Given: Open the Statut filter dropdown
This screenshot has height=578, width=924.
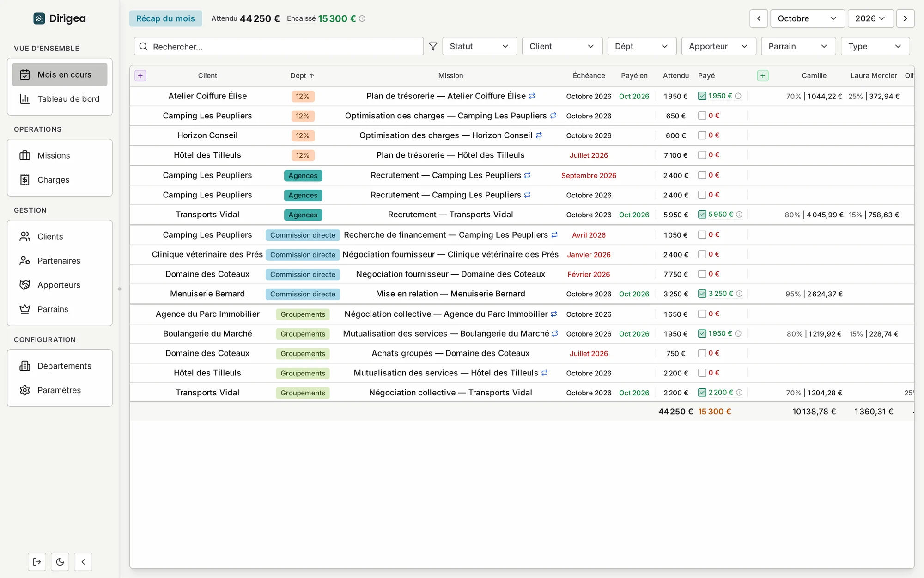Looking at the screenshot, I should point(480,46).
